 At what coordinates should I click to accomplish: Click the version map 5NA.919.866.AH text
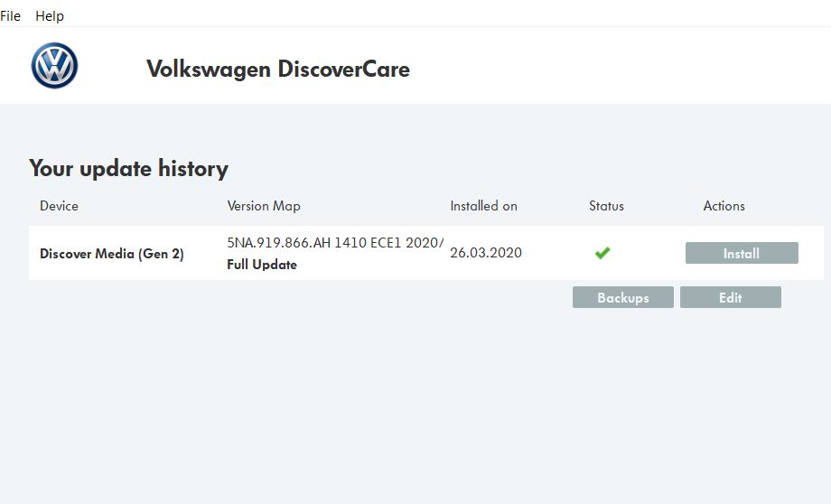(335, 243)
